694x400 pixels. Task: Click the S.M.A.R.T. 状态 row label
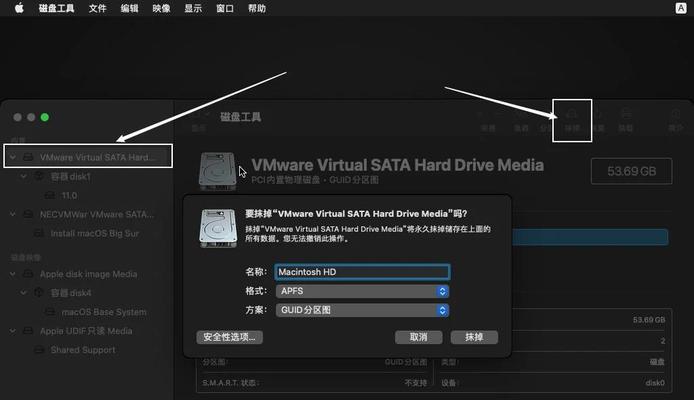click(231, 383)
